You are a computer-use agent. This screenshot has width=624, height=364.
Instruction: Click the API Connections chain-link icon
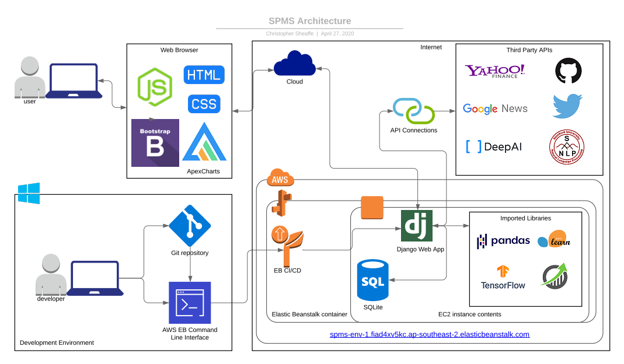pyautogui.click(x=413, y=111)
